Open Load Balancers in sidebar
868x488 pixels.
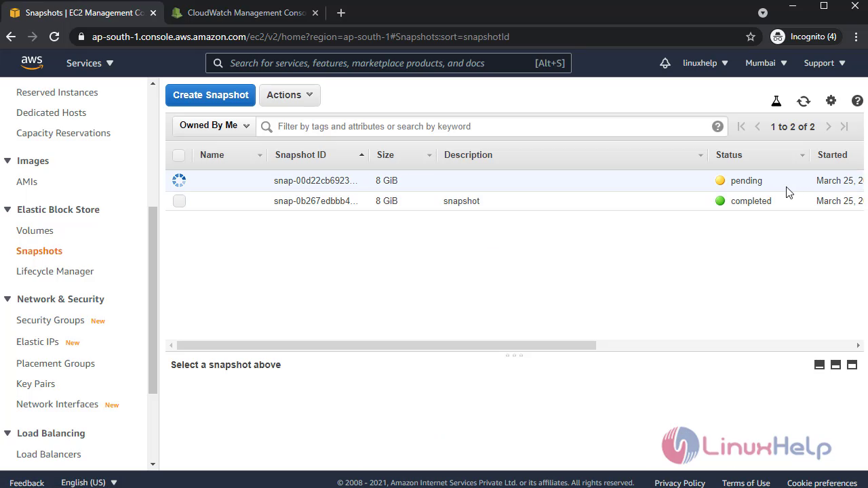point(49,454)
